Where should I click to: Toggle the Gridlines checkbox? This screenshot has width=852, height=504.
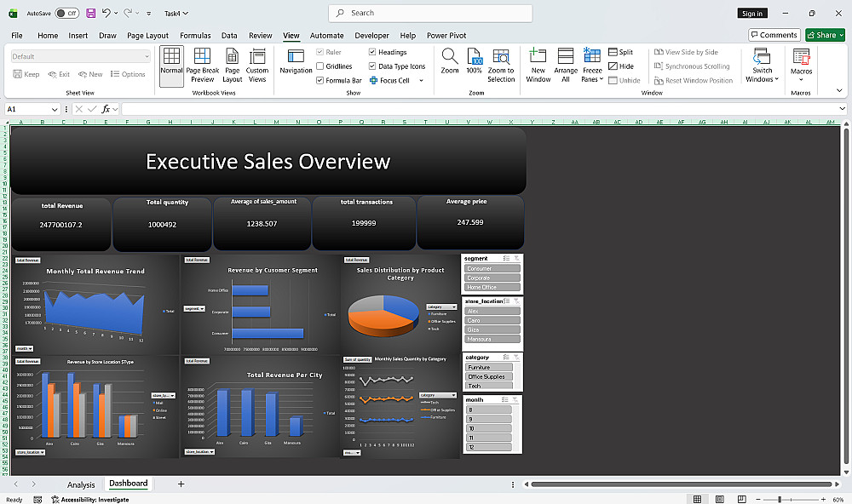click(x=320, y=66)
